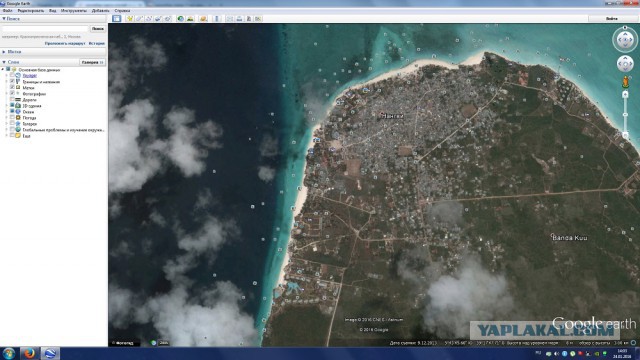Viewport: 640px width, 360px height.
Task: Open the Добавить menu
Action: pos(100,11)
